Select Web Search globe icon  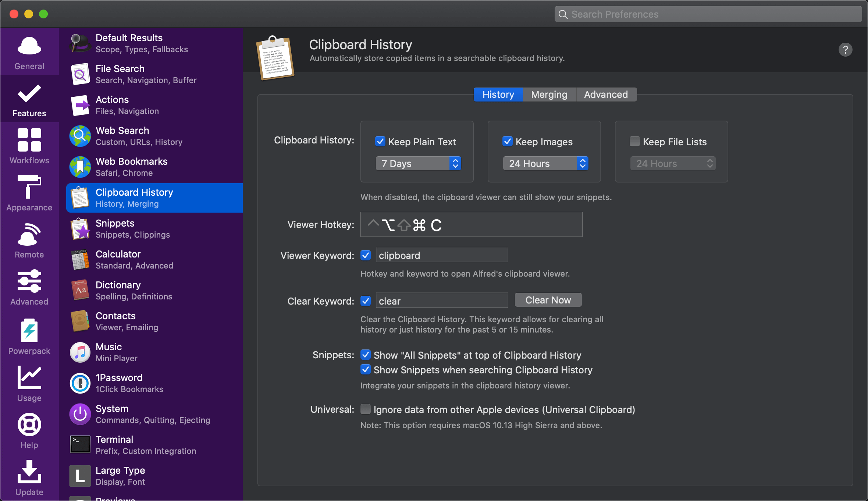pos(80,136)
